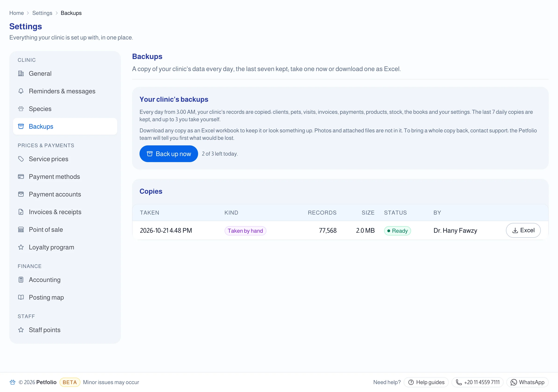Click the Backups breadcrumb item
The width and height of the screenshot is (558, 392).
71,13
